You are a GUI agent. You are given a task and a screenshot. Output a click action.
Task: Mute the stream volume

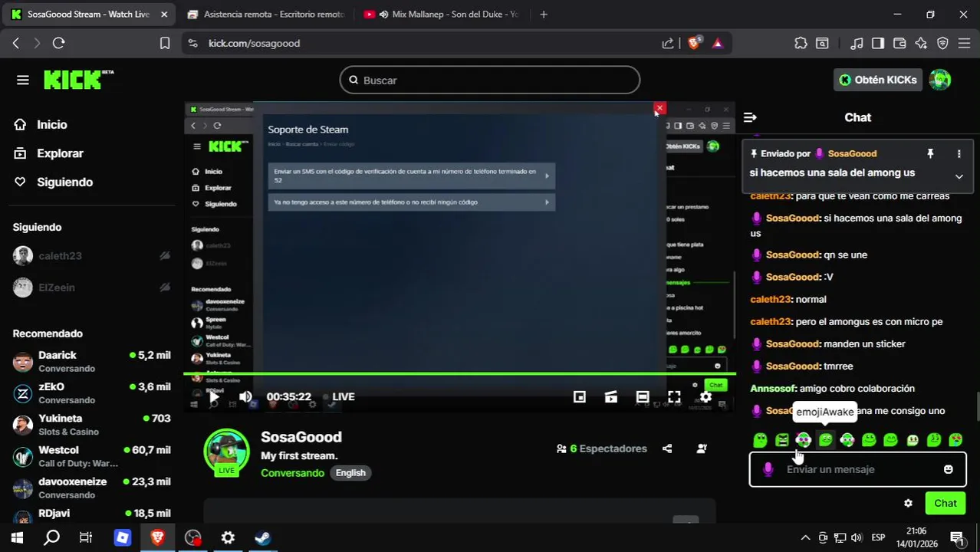(x=245, y=396)
